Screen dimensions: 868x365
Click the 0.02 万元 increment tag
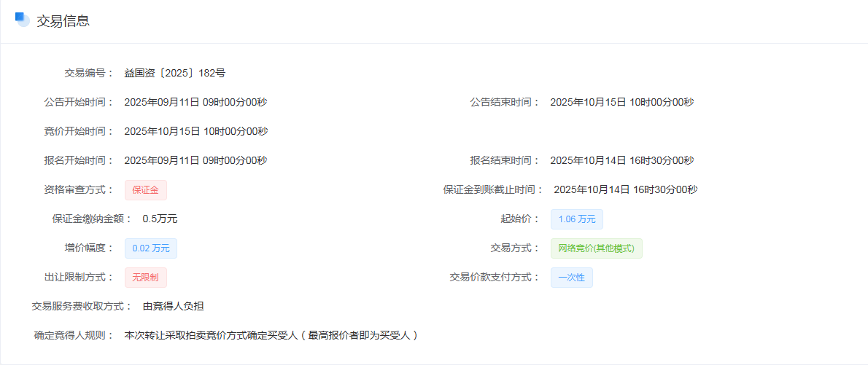pyautogui.click(x=151, y=248)
